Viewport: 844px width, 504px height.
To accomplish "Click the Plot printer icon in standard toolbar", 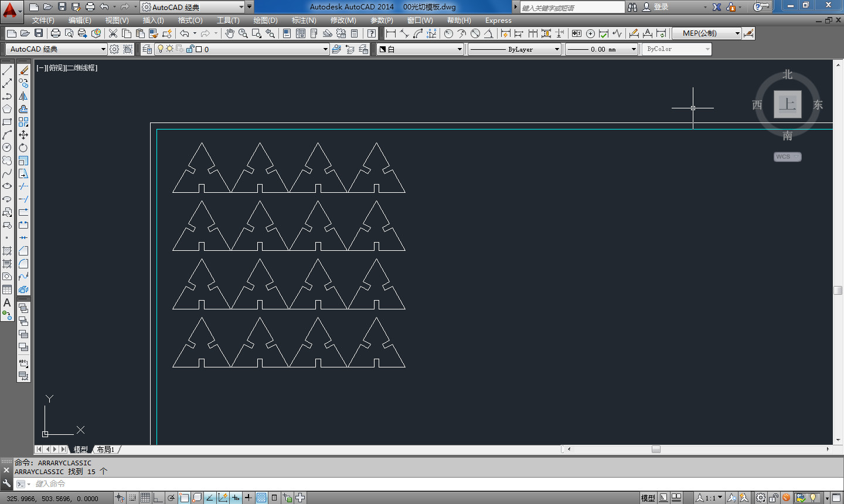I will coord(56,33).
